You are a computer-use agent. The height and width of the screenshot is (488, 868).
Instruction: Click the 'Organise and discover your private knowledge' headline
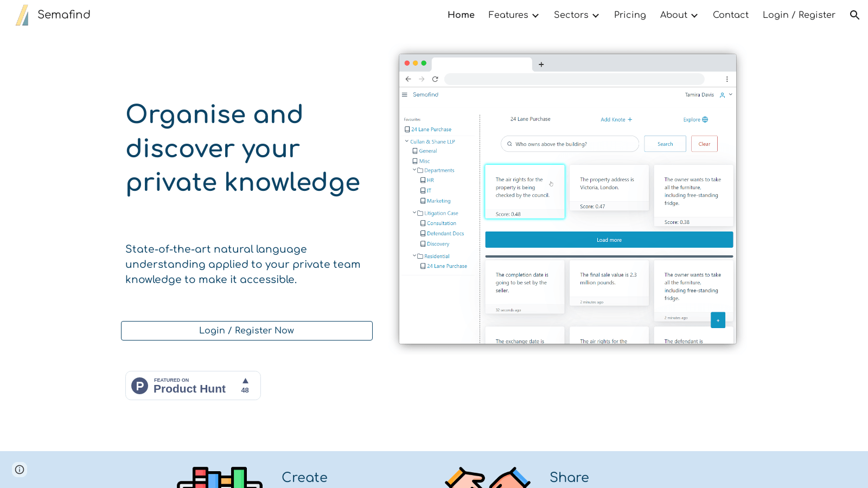click(x=243, y=148)
